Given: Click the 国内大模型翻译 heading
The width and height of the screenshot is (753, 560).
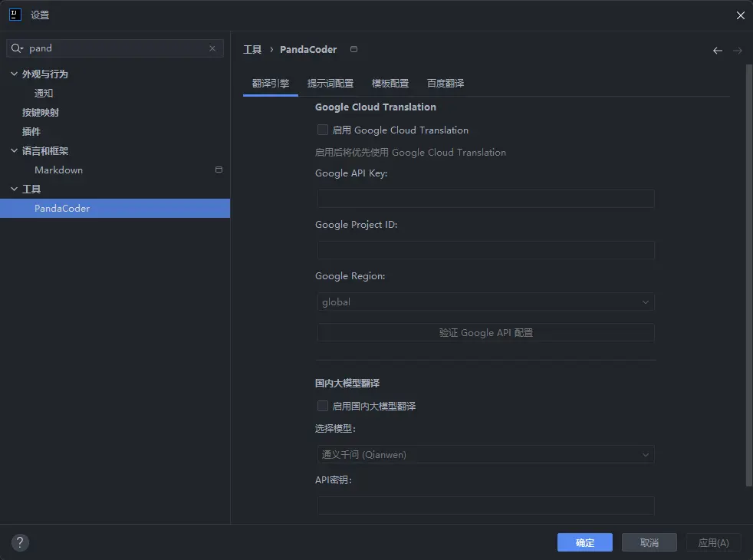Looking at the screenshot, I should pyautogui.click(x=347, y=384).
